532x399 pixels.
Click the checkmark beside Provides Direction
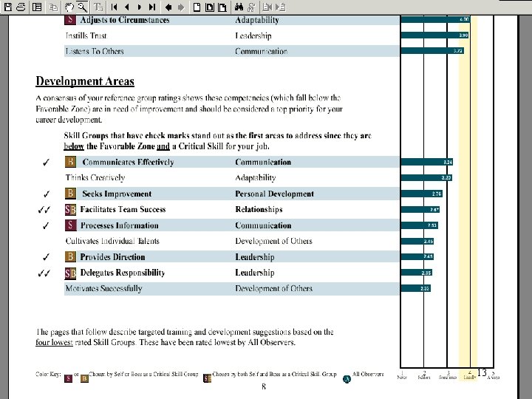pos(46,257)
